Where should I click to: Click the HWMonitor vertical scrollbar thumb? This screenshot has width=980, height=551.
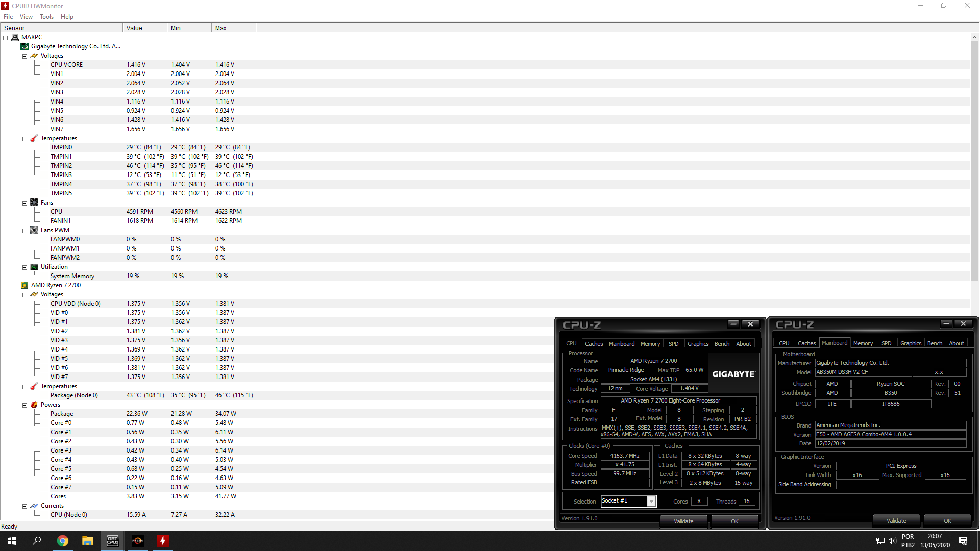point(974,161)
